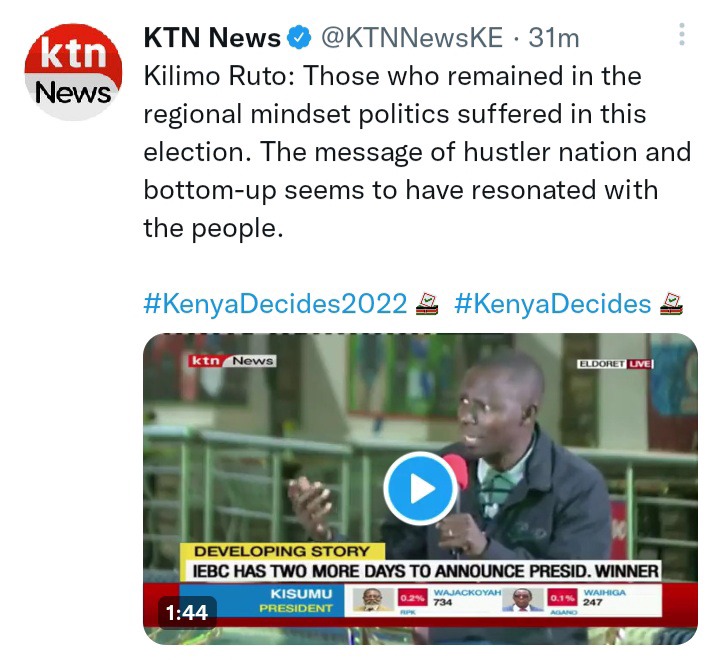The image size is (720, 660).
Task: Open the @KTNNewsKE handle
Action: 412,38
